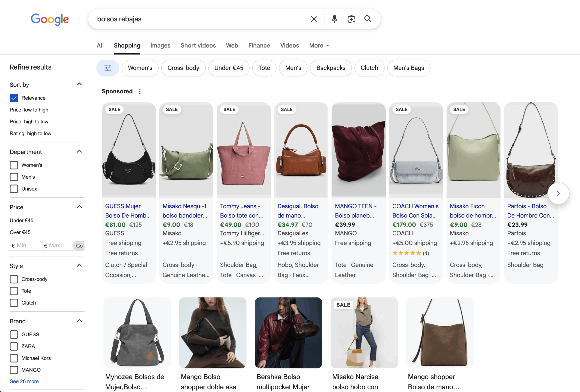Open search by image camera icon

tap(351, 19)
